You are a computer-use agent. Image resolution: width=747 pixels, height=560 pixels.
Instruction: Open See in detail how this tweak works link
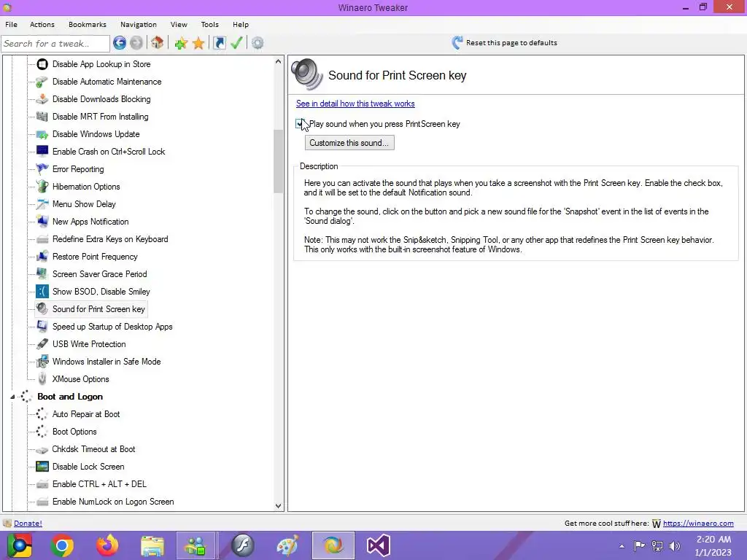pos(355,104)
